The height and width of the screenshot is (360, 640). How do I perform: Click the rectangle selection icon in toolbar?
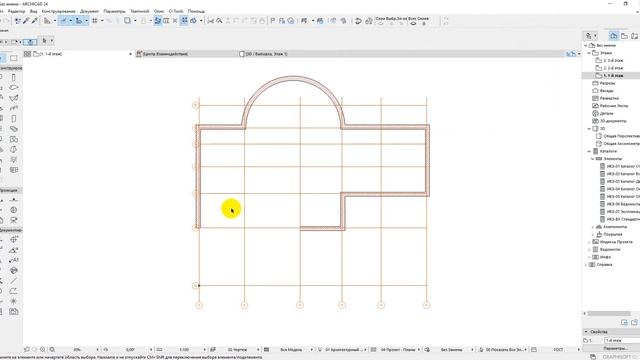127,21
